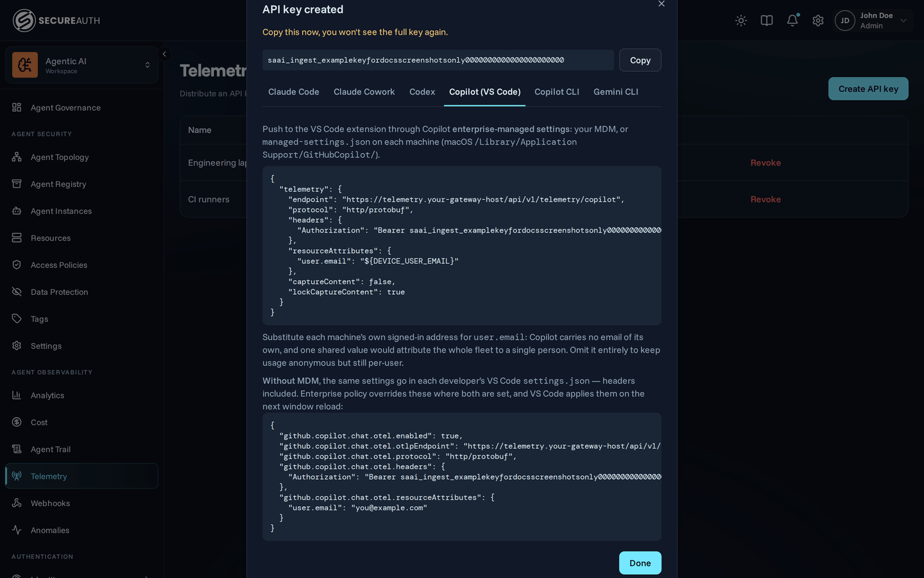Open the settings gear in top bar

coord(818,21)
